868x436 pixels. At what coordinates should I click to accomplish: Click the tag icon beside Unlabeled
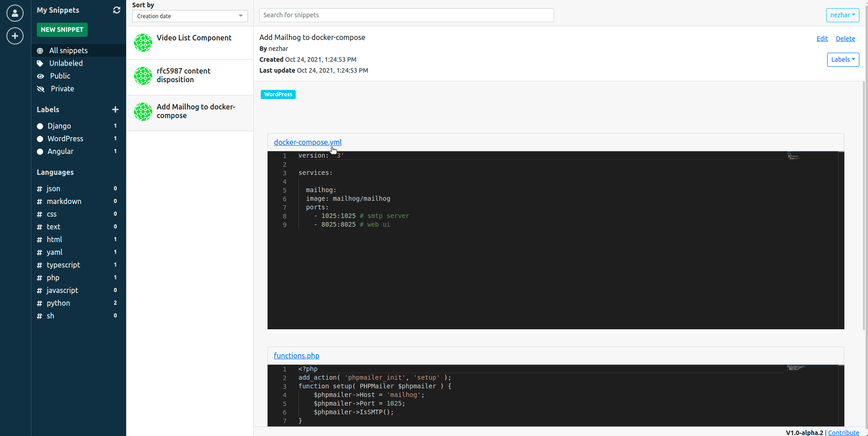[40, 64]
